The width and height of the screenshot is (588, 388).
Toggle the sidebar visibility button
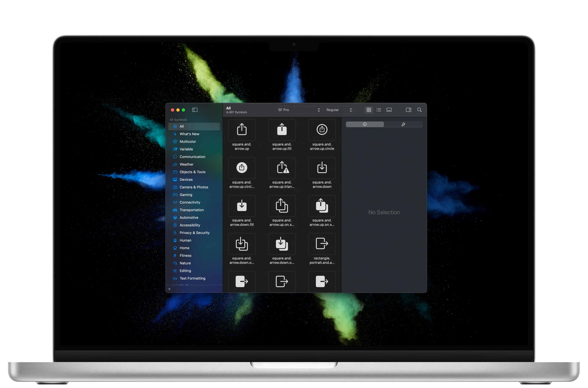coord(195,110)
